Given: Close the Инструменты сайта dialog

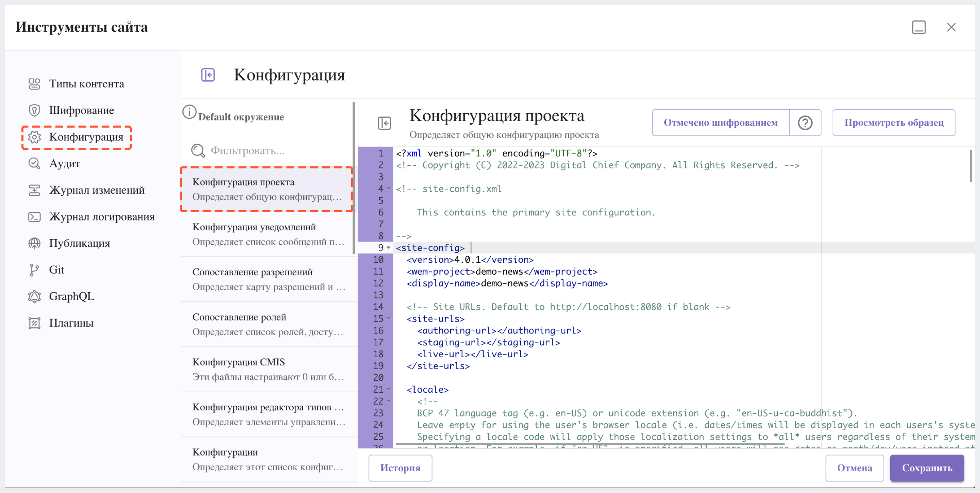Looking at the screenshot, I should pyautogui.click(x=951, y=27).
